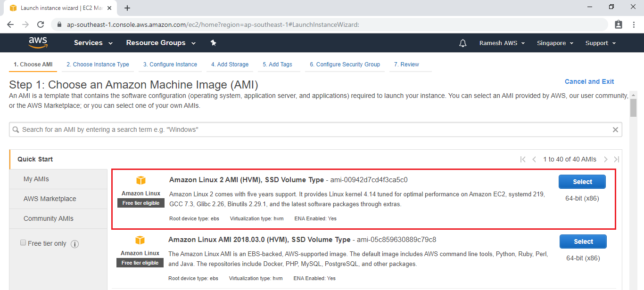This screenshot has width=644, height=290.
Task: Click Free tier eligible badge on Amazon Linux 2
Action: 141,203
